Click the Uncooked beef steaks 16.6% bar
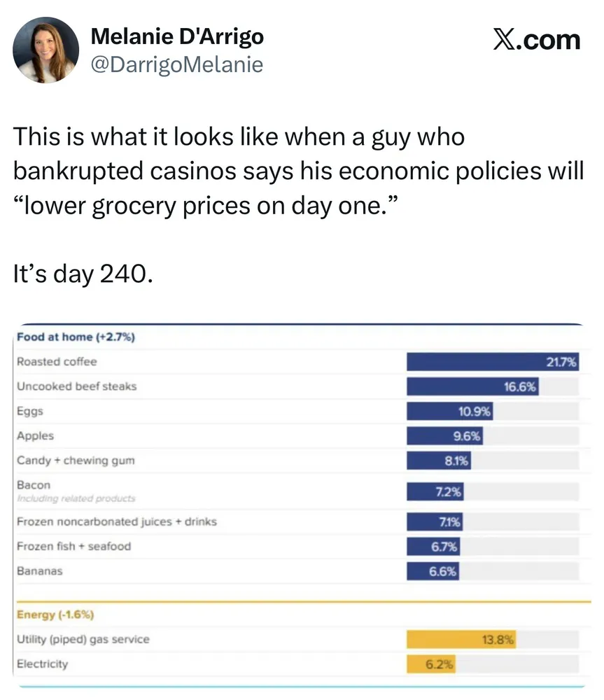Viewport: 604px width, 700px height. coord(473,386)
